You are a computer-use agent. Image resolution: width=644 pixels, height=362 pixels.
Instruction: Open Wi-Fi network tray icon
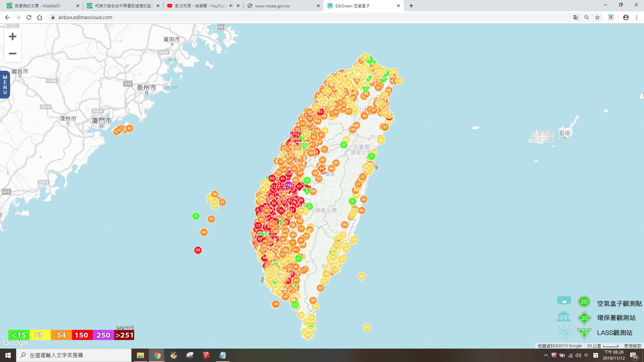click(x=571, y=355)
